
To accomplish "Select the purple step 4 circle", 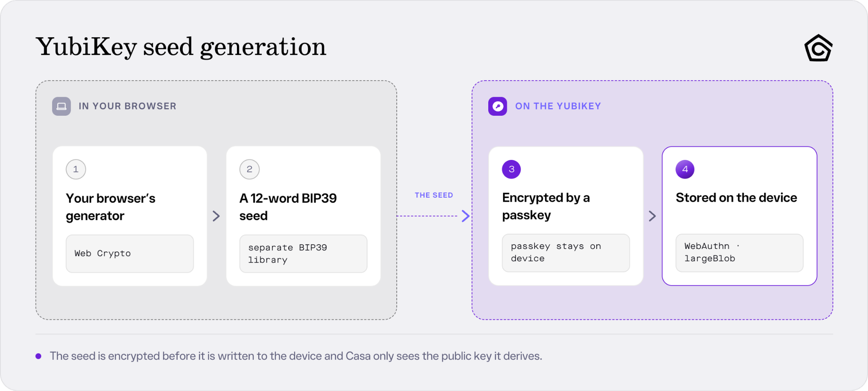I will 685,169.
